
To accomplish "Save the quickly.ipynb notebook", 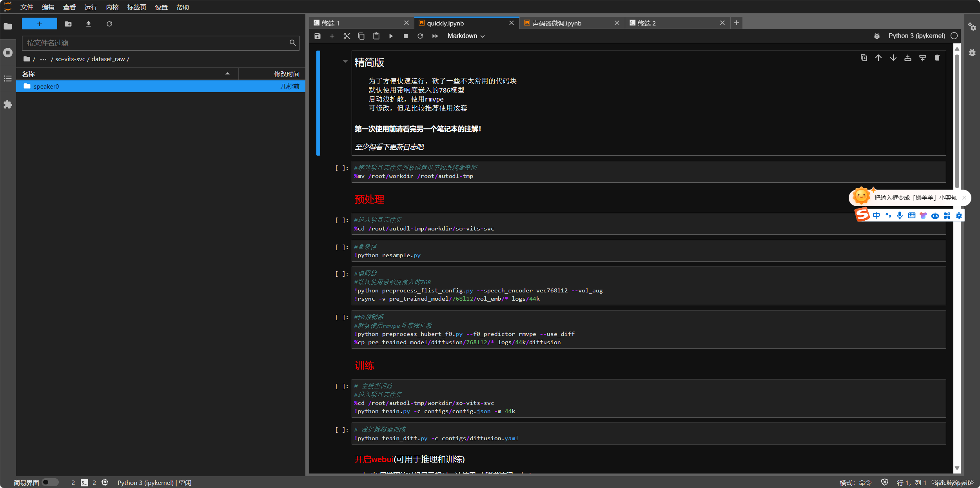I will point(317,36).
